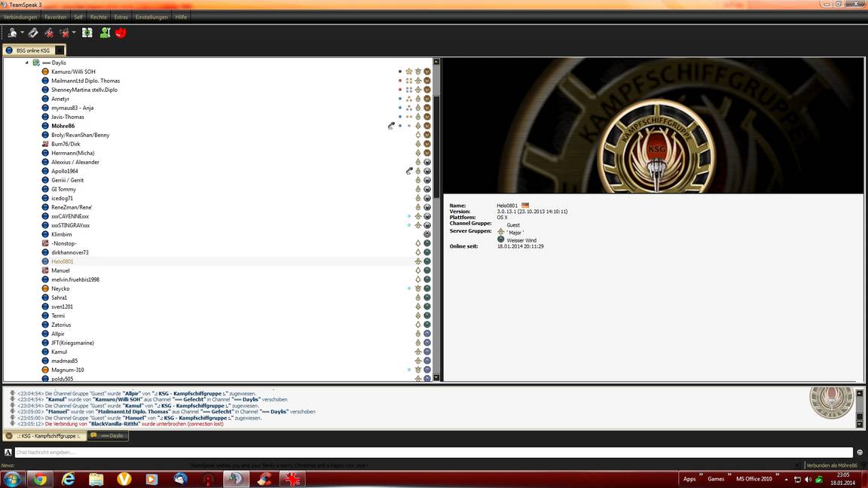Select highlighted user Helo0801
This screenshot has width=868, height=488.
pos(62,262)
